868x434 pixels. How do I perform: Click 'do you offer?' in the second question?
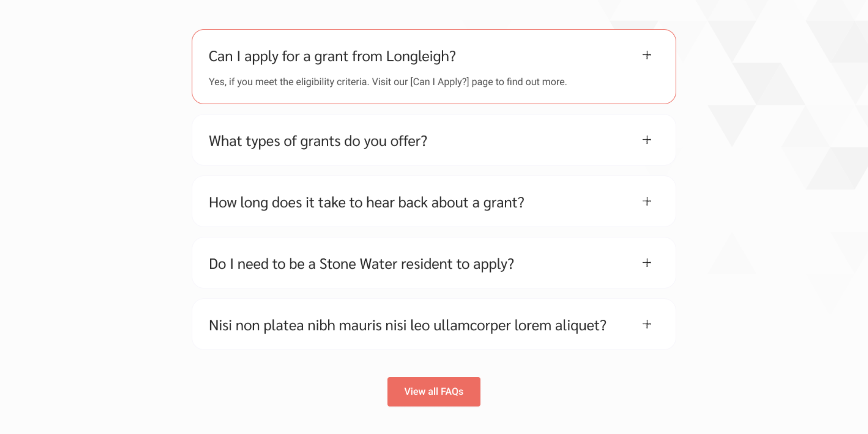[x=385, y=141]
